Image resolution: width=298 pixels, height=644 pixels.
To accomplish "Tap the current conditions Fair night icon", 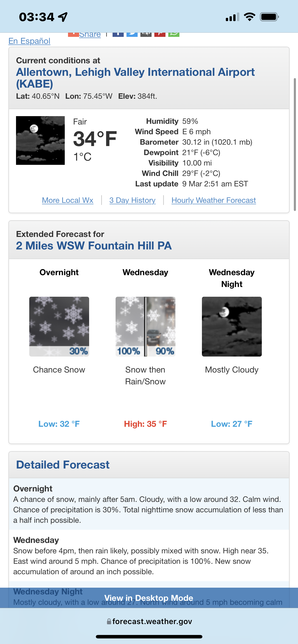I will click(x=40, y=140).
